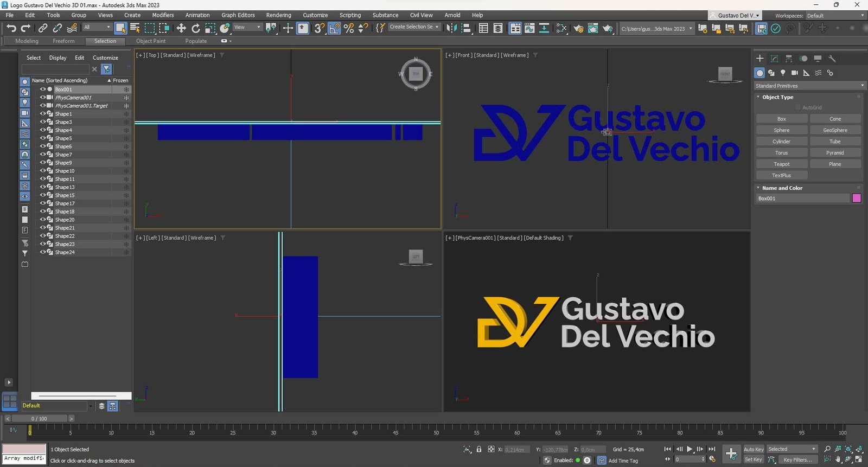This screenshot has width=868, height=467.
Task: Click the Mirror tool icon
Action: pos(451,28)
